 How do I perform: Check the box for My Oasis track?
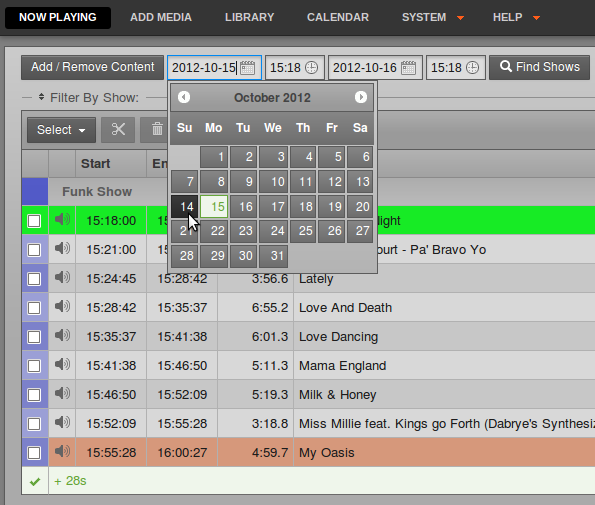tap(34, 453)
